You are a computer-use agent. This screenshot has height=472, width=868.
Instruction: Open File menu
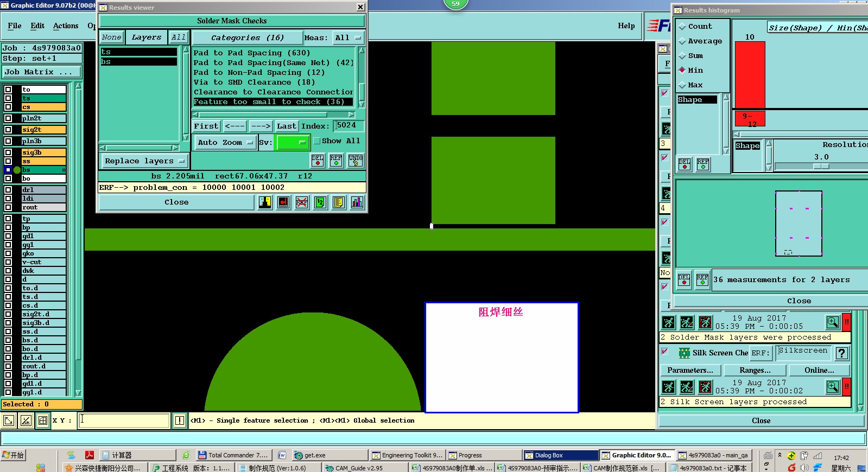15,25
